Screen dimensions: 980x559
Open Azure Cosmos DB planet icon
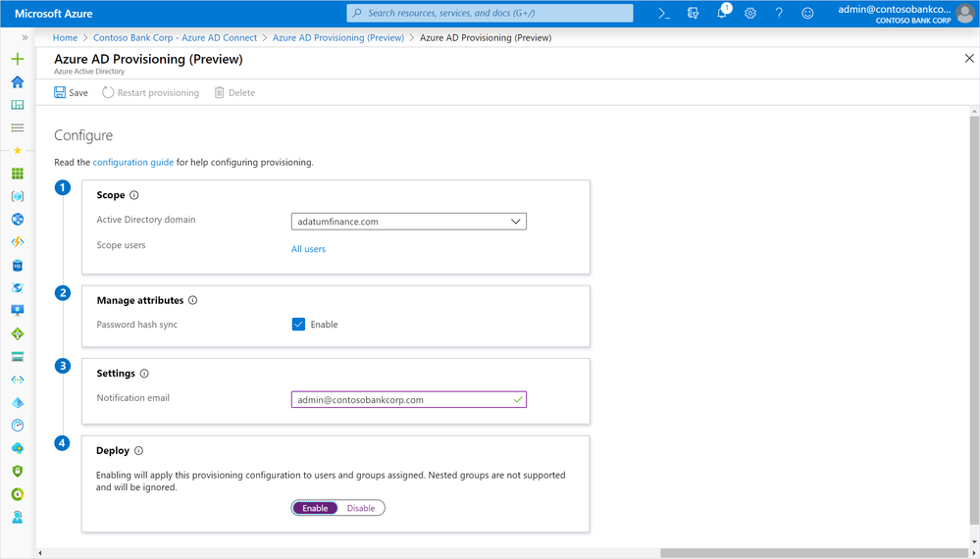(18, 288)
